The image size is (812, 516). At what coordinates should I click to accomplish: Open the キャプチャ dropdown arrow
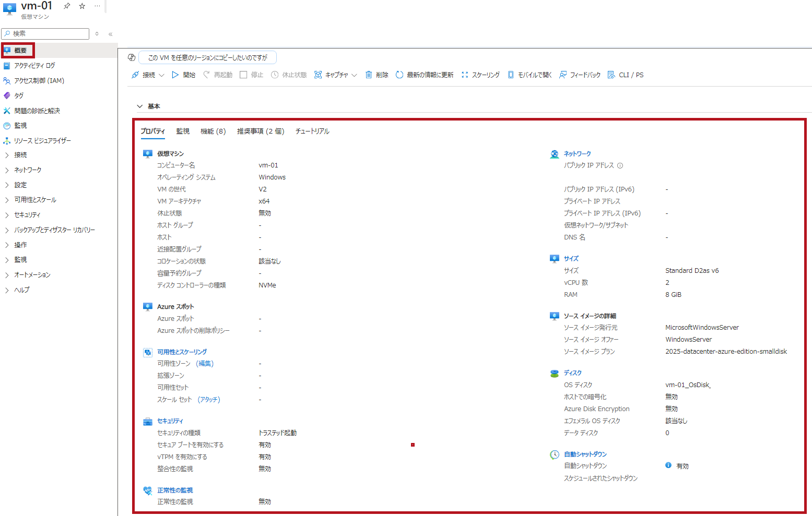(x=354, y=75)
